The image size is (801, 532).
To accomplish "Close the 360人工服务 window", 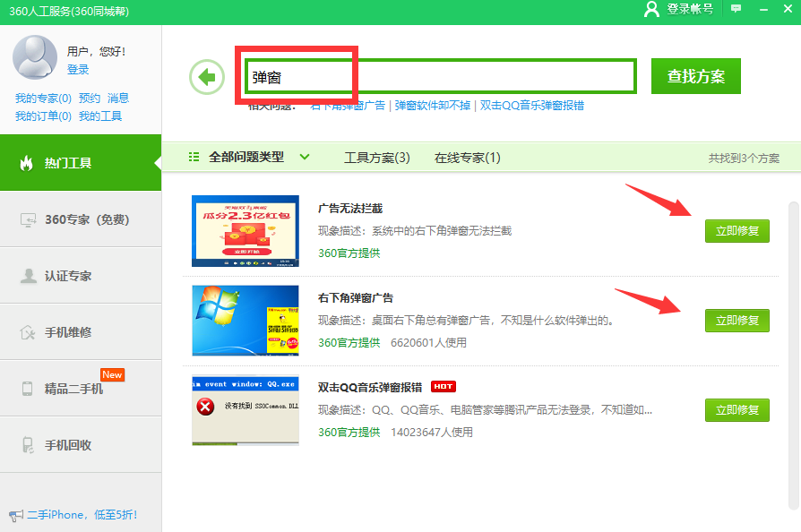I will 788,9.
